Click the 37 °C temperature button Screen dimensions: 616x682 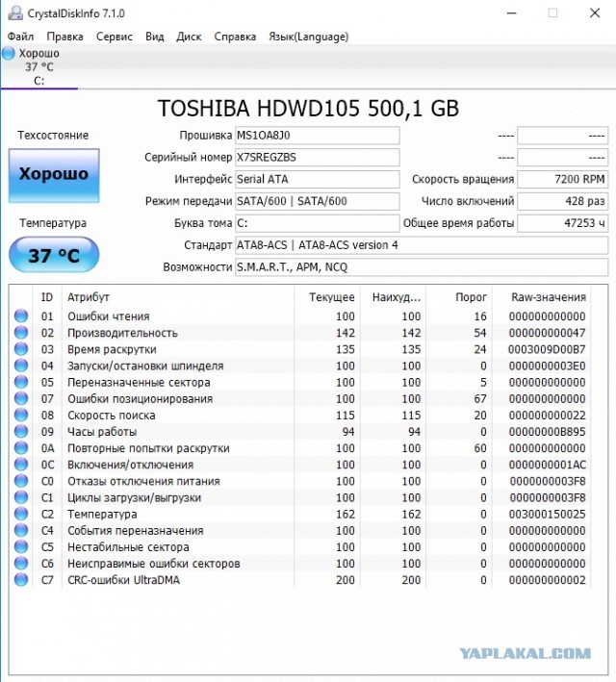click(x=54, y=255)
